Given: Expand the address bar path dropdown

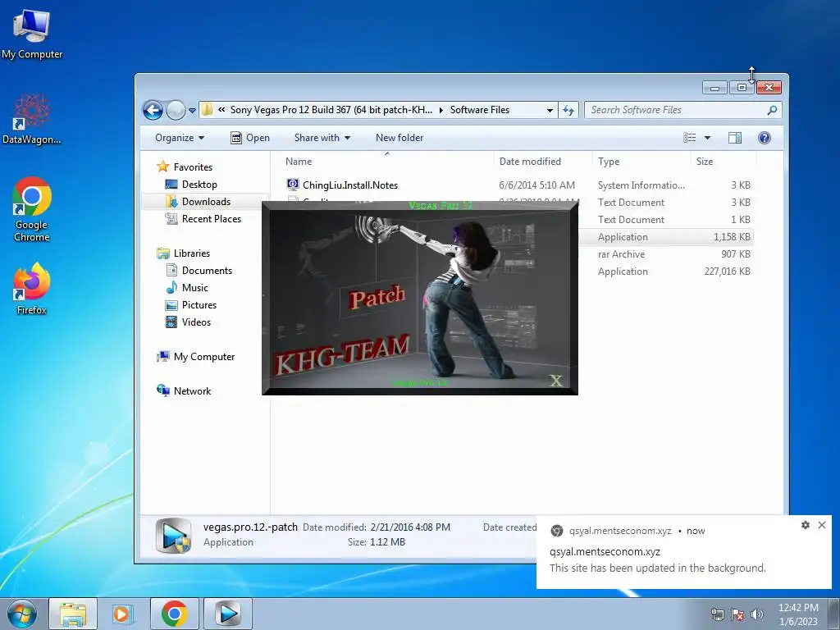Looking at the screenshot, I should [550, 111].
